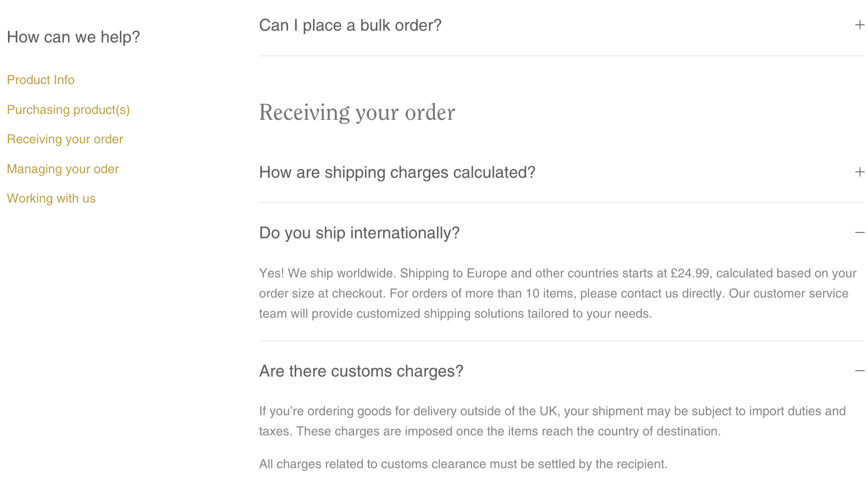
Task: Click the 'Working with us' link
Action: (x=51, y=198)
